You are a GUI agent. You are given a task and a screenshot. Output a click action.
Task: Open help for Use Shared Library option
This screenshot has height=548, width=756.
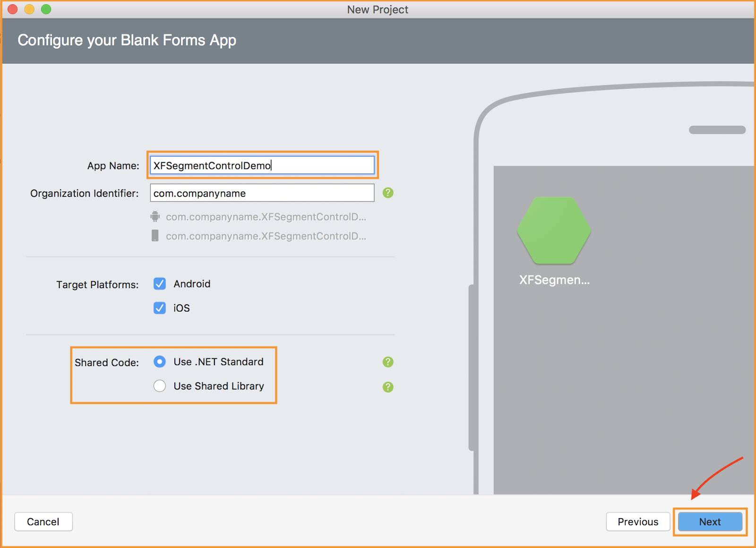click(x=387, y=387)
